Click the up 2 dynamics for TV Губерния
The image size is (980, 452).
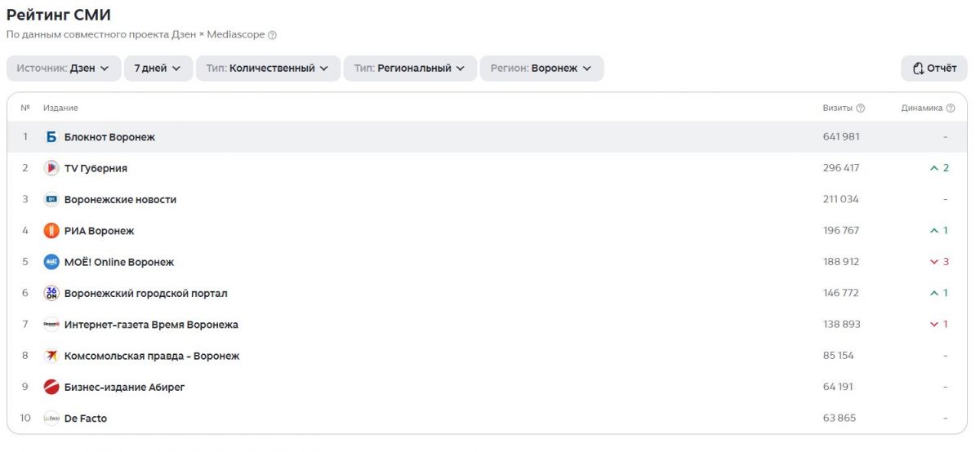(x=939, y=168)
